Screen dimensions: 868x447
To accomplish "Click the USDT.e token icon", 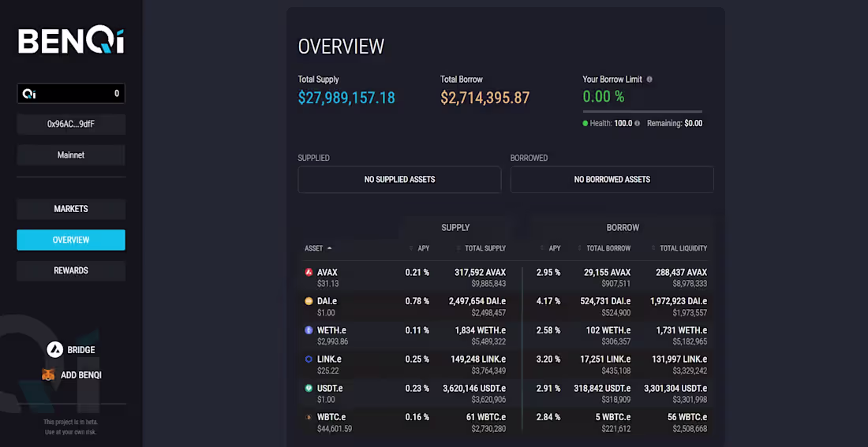I will point(309,389).
